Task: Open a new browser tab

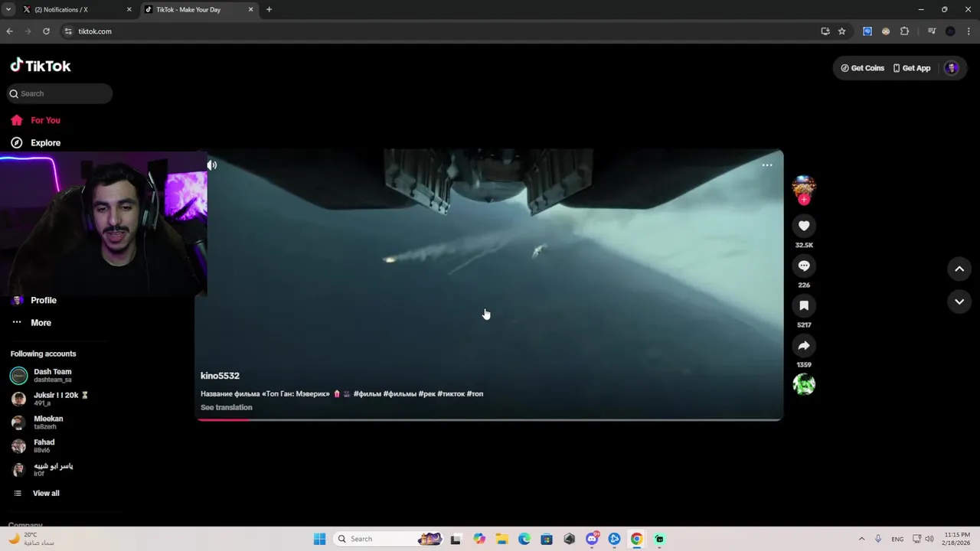Action: 269,10
